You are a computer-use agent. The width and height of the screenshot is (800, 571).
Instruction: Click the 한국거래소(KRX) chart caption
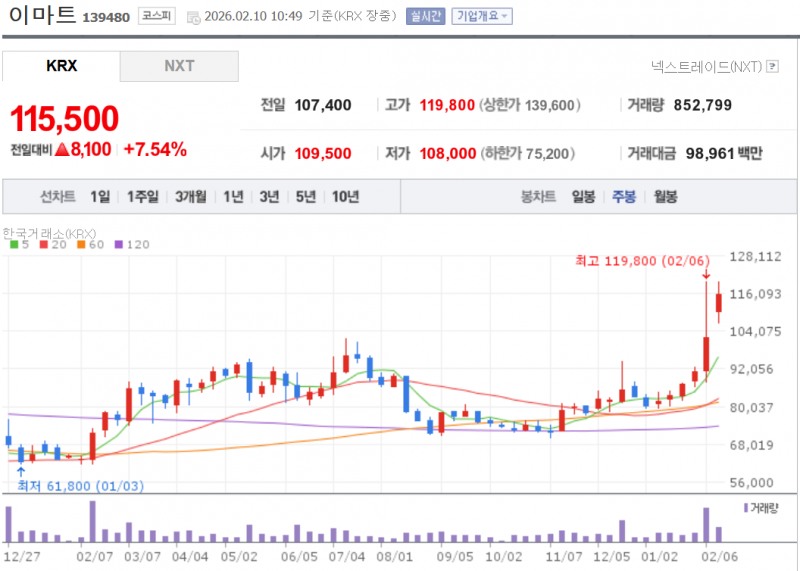pyautogui.click(x=49, y=234)
